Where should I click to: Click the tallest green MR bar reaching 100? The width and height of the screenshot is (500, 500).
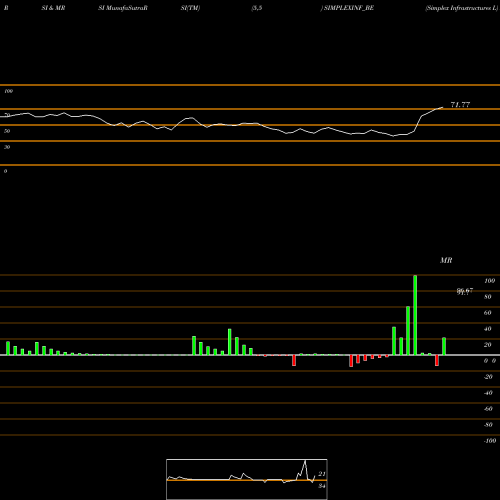[x=415, y=315]
